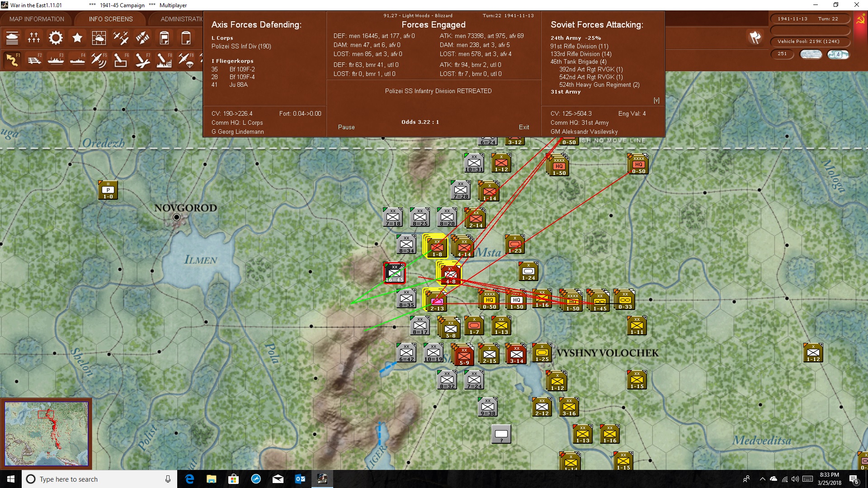
Task: Select the F7 bomb airfield mode icon
Action: coord(142,60)
